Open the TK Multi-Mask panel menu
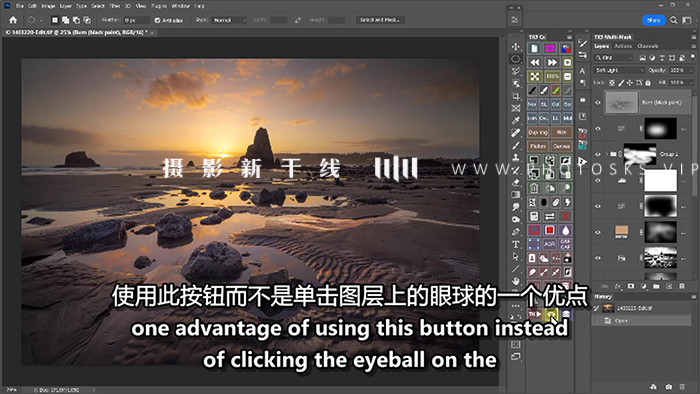700x394 pixels. pos(693,37)
